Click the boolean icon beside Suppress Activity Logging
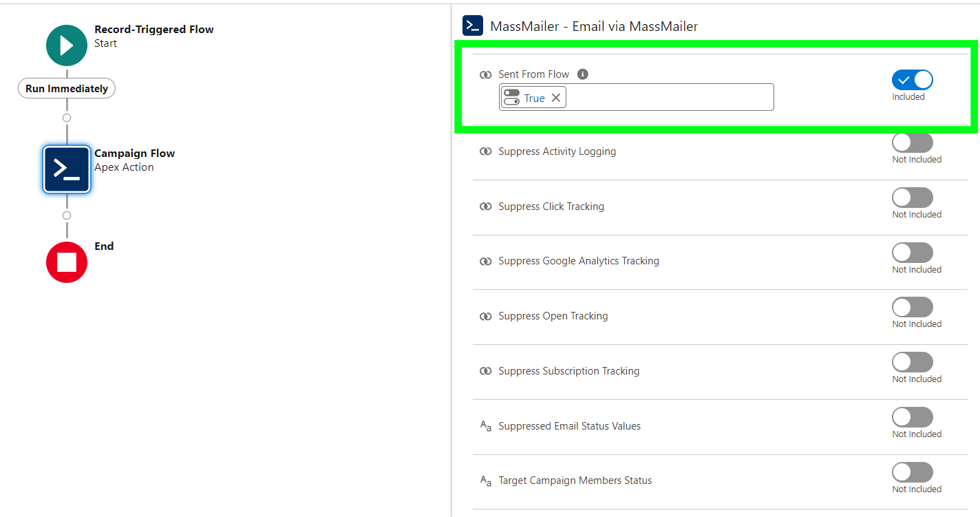This screenshot has width=980, height=517. (486, 151)
